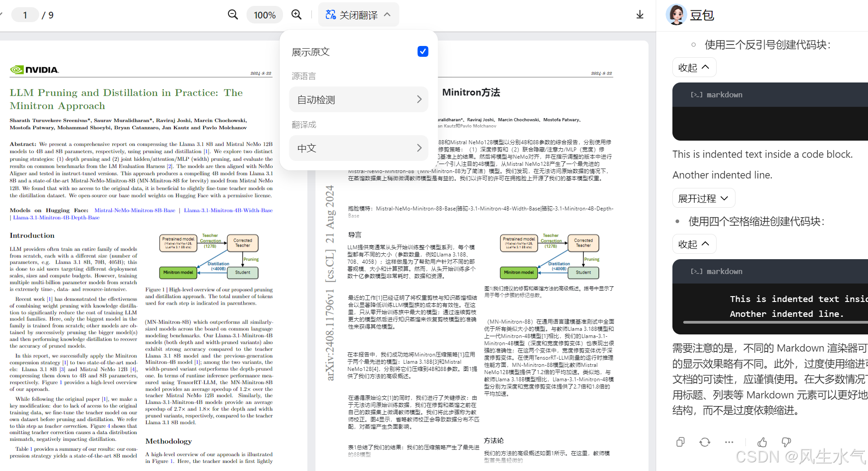
Task: Click the 'Introduction' heading
Action: (x=32, y=235)
